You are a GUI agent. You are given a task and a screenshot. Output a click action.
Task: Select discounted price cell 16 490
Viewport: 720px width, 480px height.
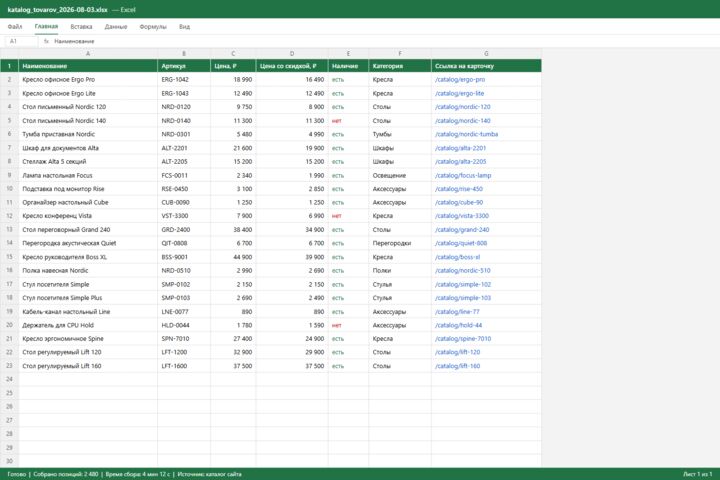292,79
